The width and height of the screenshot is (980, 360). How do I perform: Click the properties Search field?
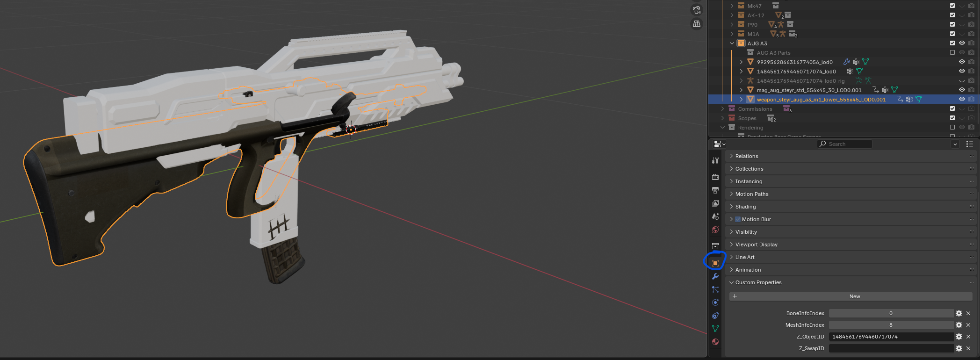[845, 144]
